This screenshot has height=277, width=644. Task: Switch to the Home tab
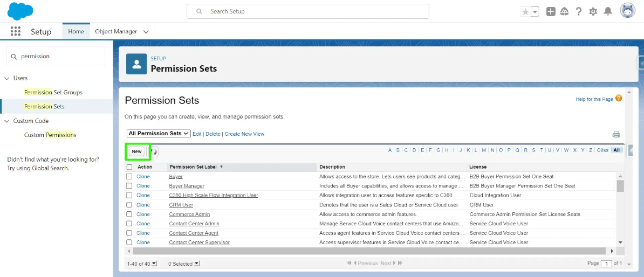76,31
